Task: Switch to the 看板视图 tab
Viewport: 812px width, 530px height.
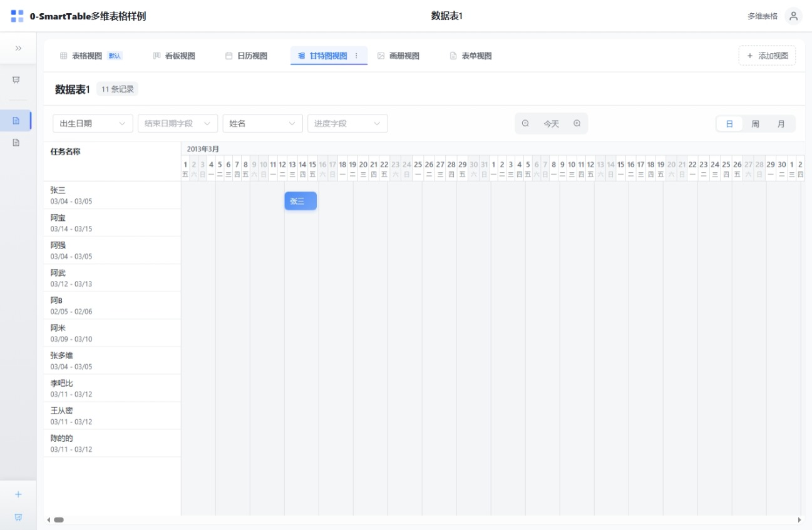Action: point(174,56)
